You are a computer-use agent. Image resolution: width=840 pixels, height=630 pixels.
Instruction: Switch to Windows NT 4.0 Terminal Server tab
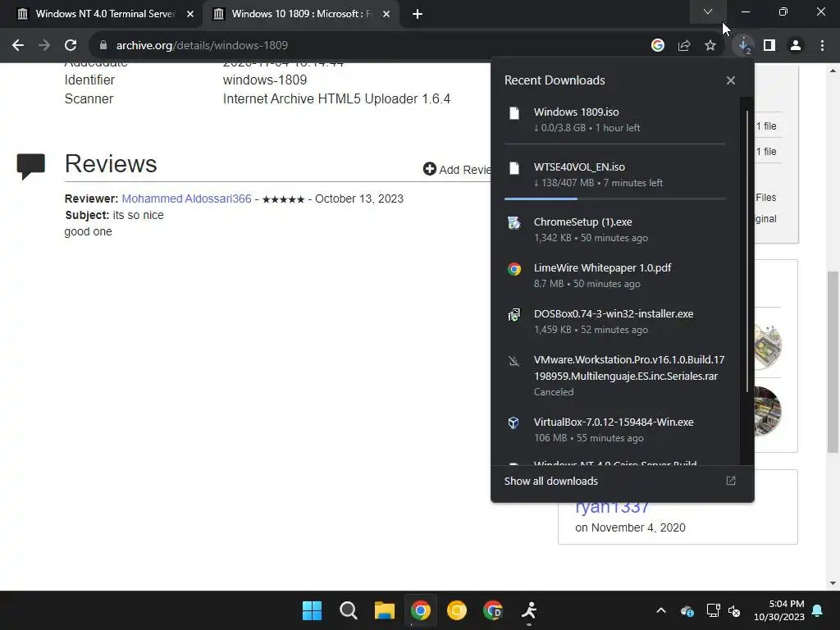pos(105,14)
